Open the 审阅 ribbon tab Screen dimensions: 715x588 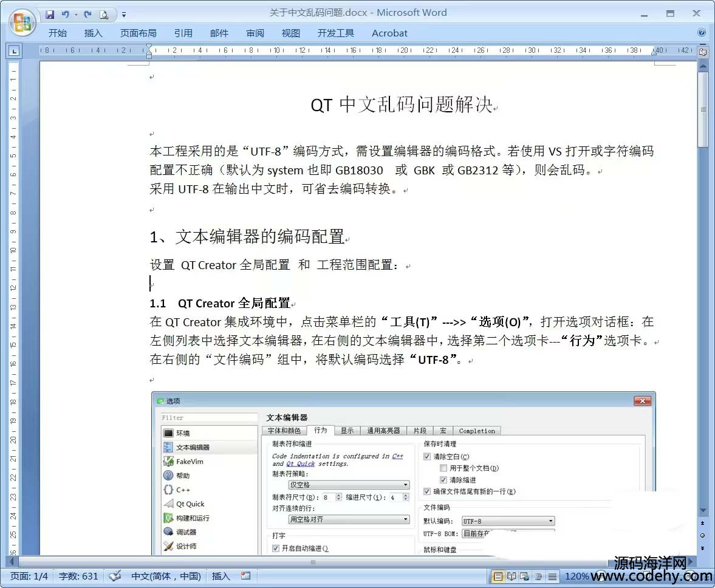(x=255, y=33)
